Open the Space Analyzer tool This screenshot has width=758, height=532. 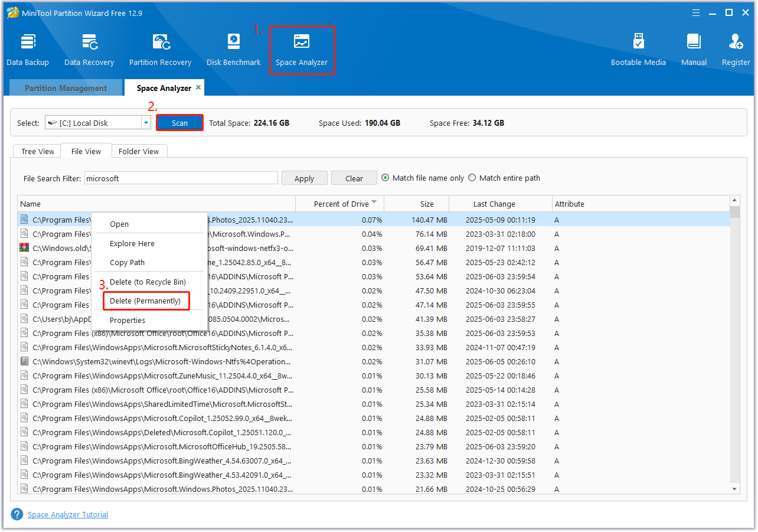point(301,50)
